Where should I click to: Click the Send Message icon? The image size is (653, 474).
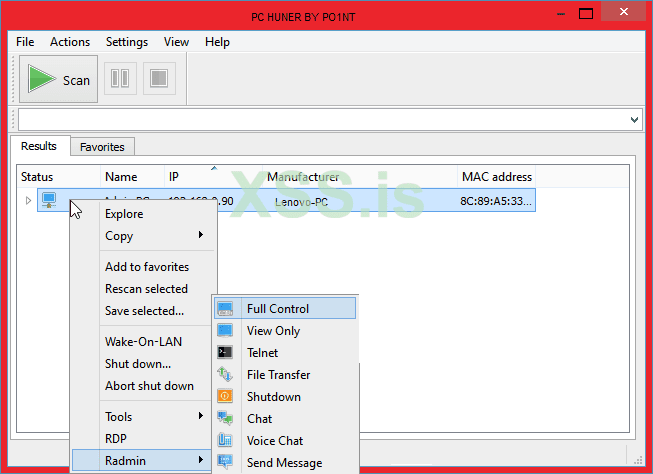(x=225, y=462)
